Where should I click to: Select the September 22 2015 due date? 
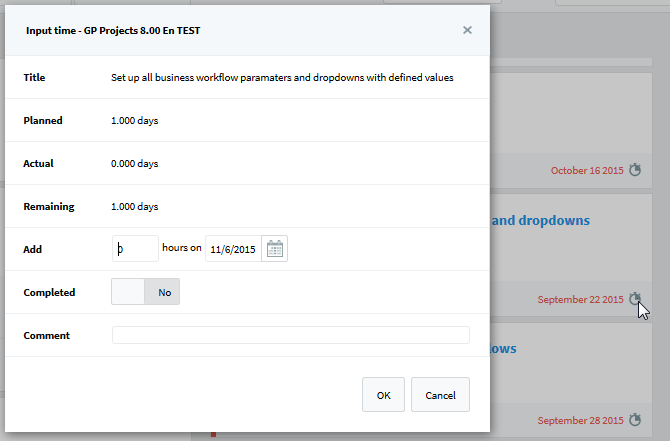point(580,300)
